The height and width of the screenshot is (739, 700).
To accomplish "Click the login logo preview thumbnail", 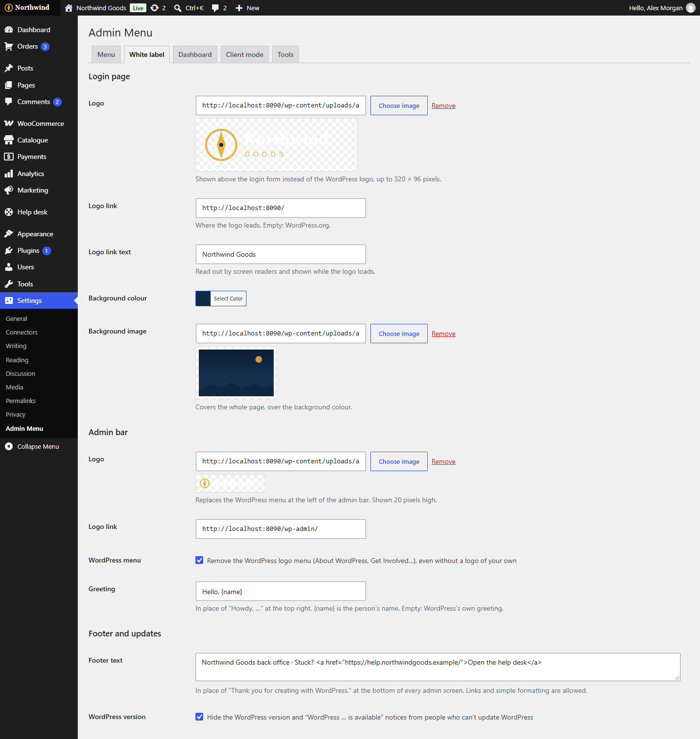I will click(277, 145).
